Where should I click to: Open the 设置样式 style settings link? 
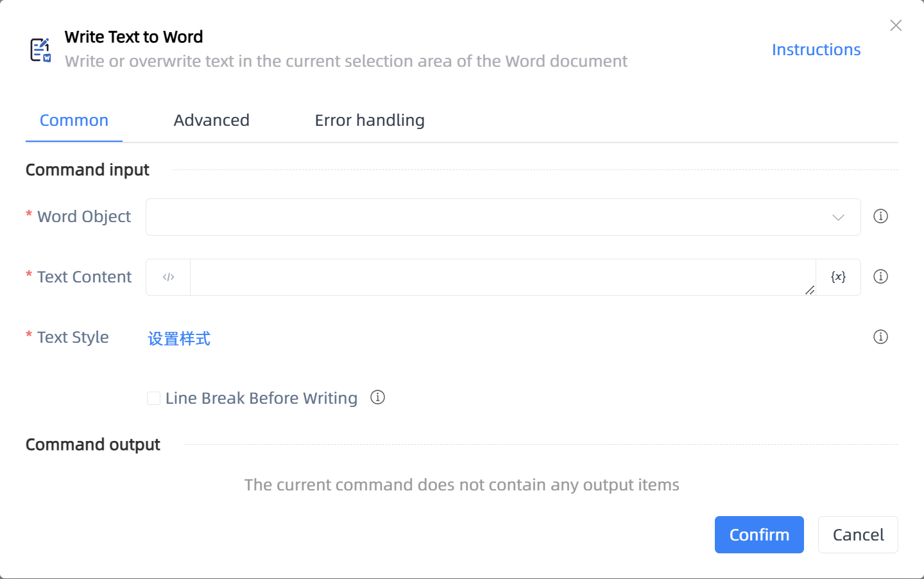179,338
